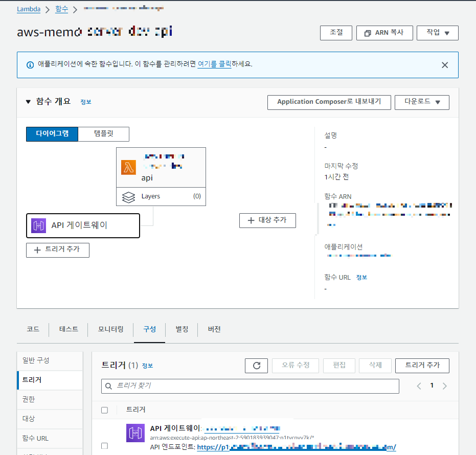Screen dimensions: 476x455
Task: Copy ARN with the ARN 복사 button
Action: coord(384,33)
